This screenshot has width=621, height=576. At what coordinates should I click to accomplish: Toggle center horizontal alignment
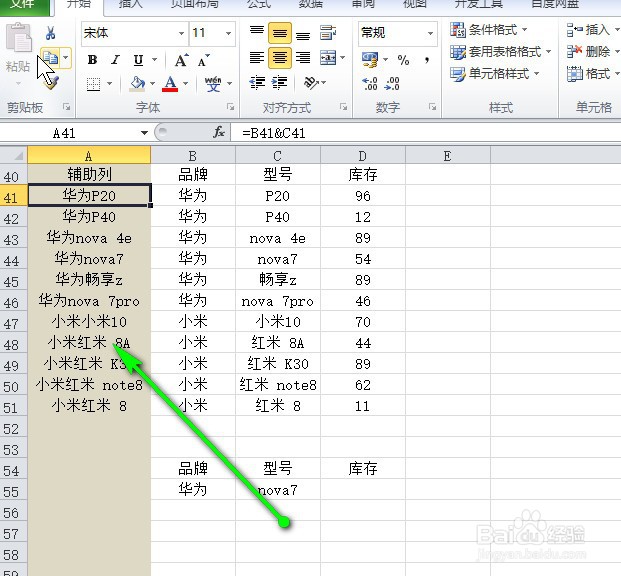pos(280,58)
